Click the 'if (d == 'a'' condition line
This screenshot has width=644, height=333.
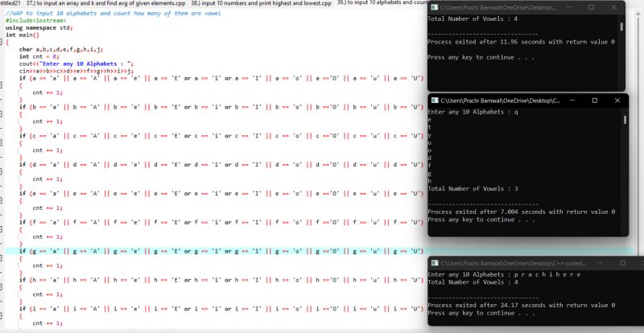click(x=221, y=165)
